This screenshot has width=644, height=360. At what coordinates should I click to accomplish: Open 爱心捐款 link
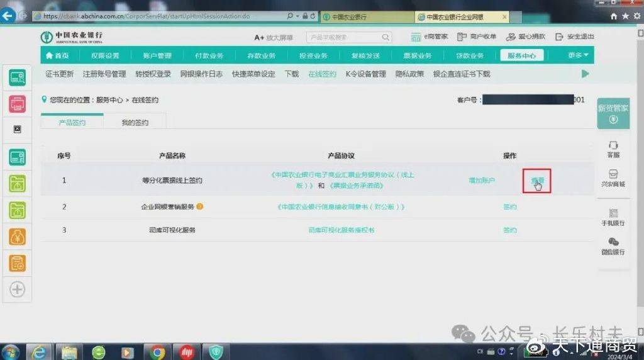[525, 37]
